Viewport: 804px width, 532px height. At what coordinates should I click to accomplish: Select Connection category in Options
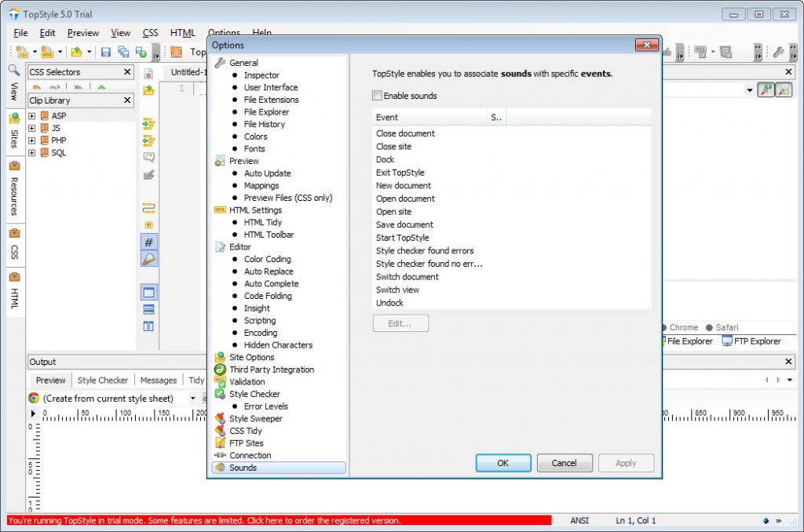point(250,456)
